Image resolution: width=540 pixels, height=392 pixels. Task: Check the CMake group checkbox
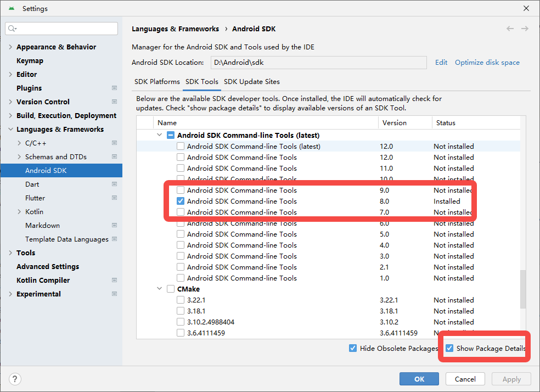(x=171, y=289)
